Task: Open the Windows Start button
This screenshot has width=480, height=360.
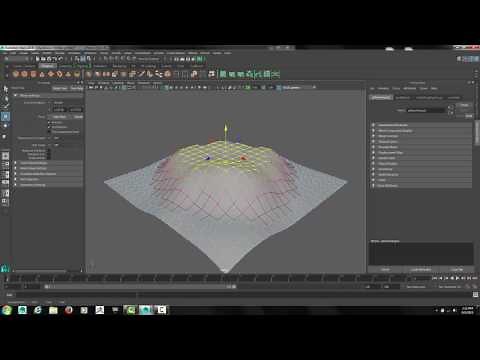Action: click(x=7, y=310)
